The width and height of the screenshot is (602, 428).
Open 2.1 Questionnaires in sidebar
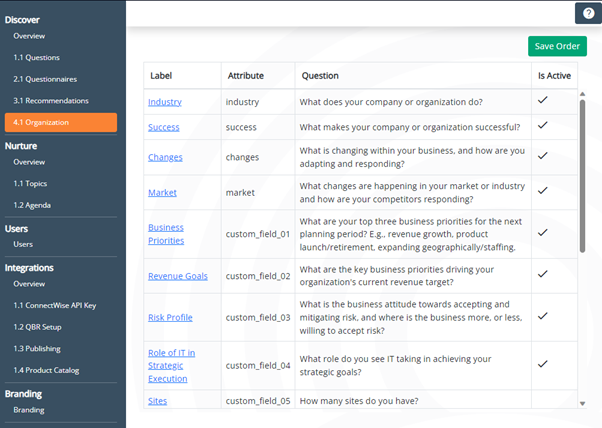click(x=45, y=79)
